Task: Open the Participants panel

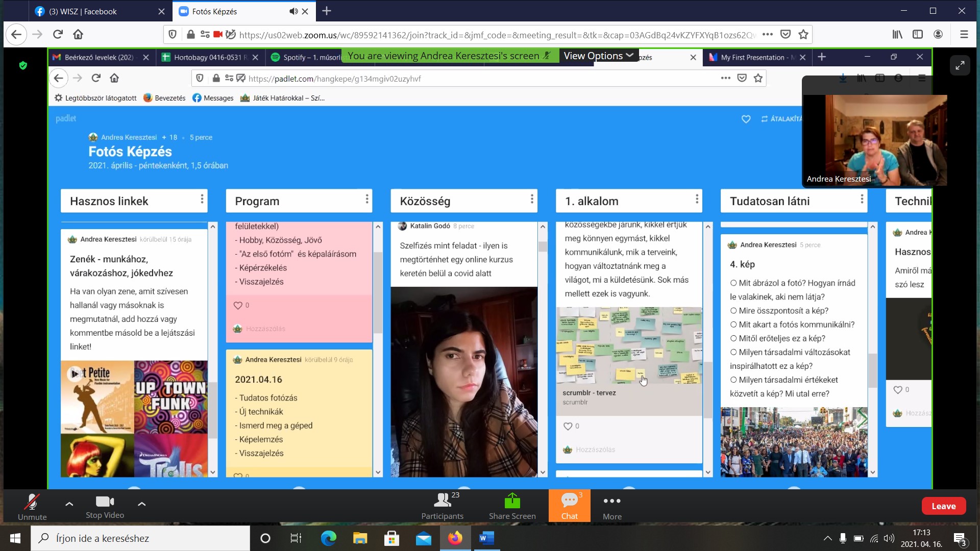Action: click(x=443, y=506)
